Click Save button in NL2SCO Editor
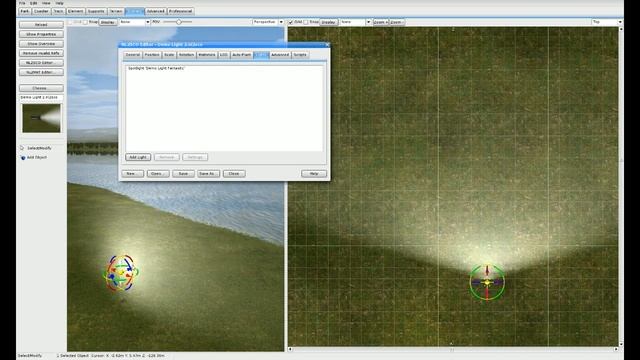640x360 pixels. pyautogui.click(x=183, y=173)
